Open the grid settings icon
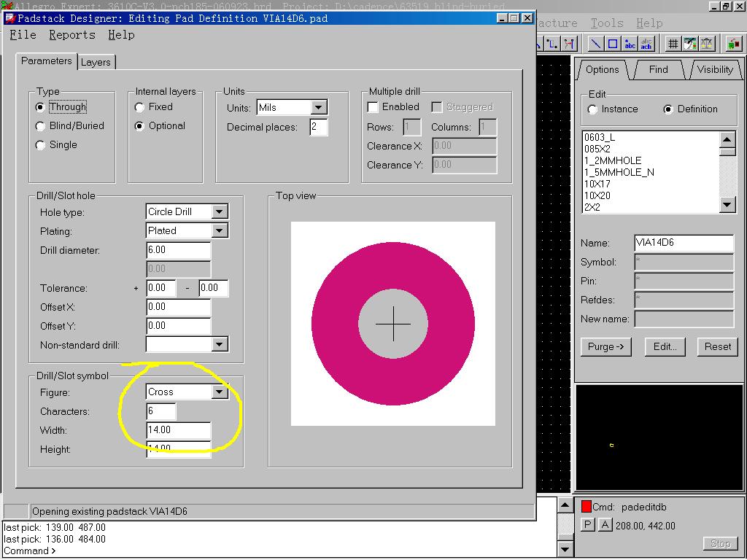The height and width of the screenshot is (560, 747). 673,44
